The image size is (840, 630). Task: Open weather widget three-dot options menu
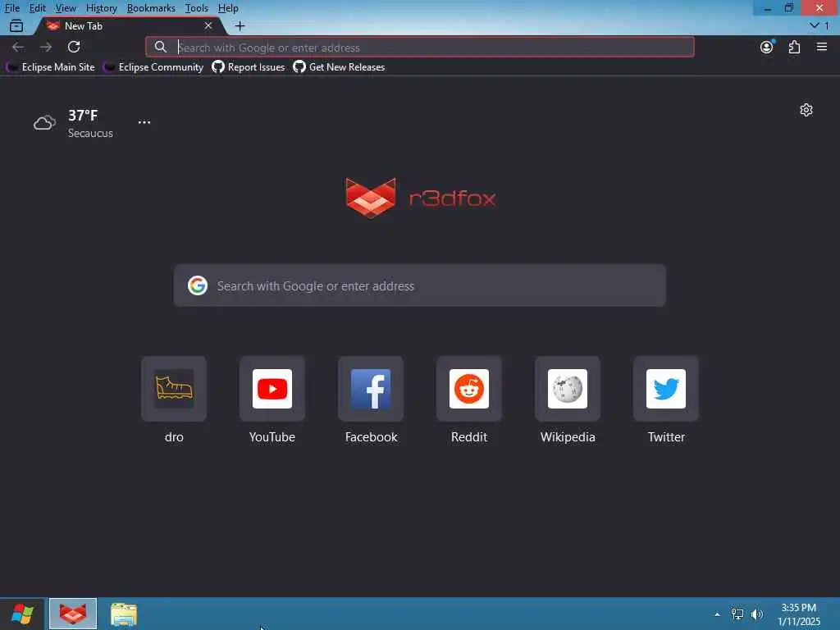pyautogui.click(x=144, y=122)
